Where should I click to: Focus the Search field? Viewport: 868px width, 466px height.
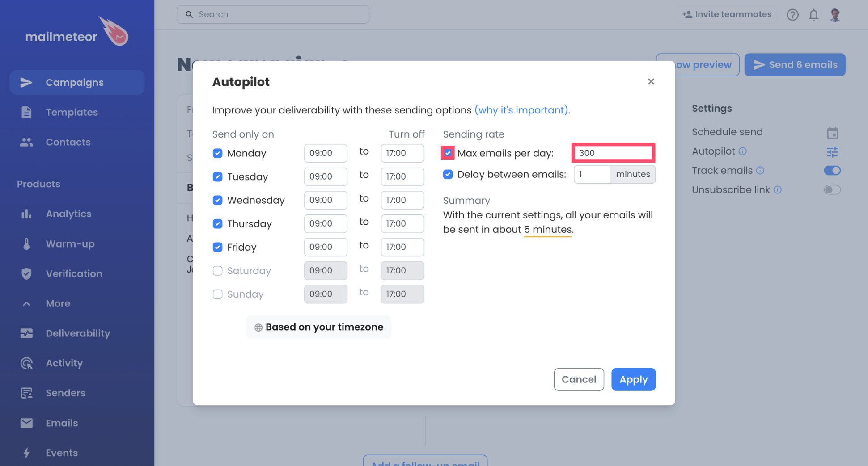click(273, 14)
